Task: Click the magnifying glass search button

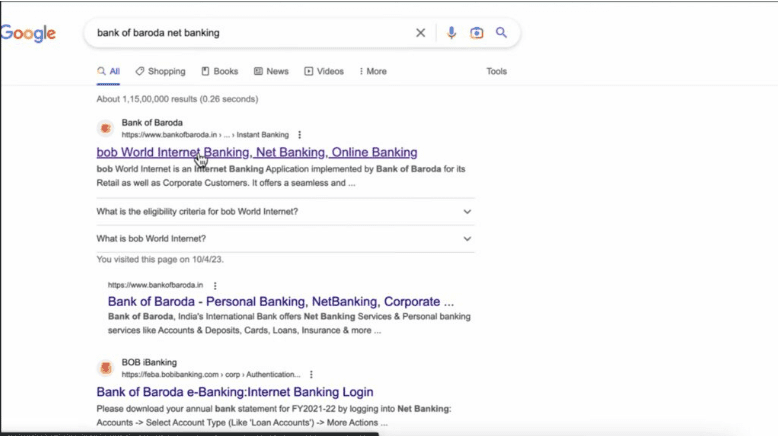Action: pos(501,33)
